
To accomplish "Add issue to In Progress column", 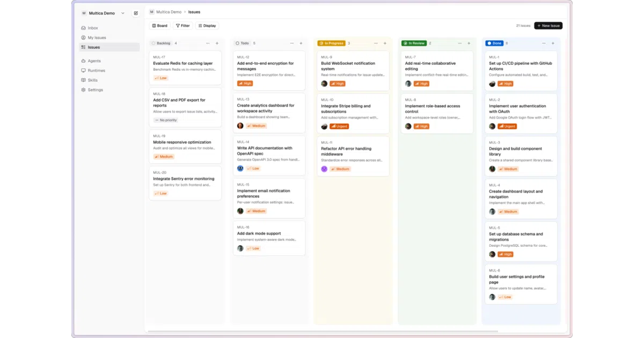I will coord(385,43).
